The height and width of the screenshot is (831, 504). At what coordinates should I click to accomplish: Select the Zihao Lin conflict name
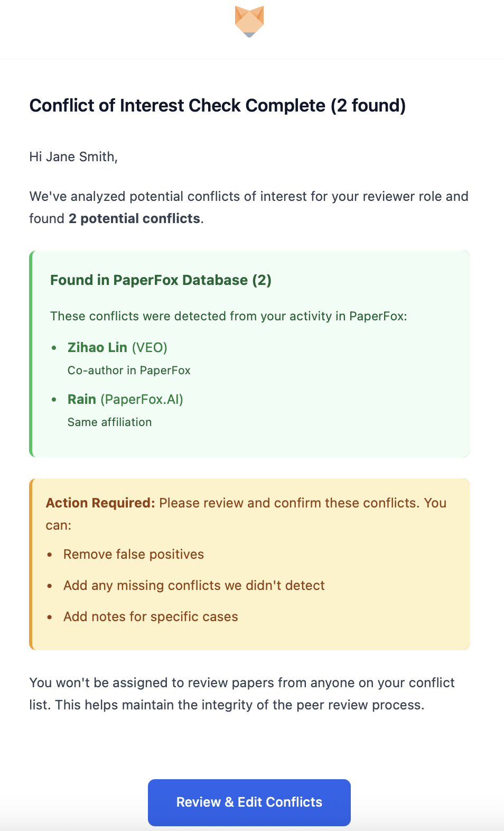tap(97, 347)
